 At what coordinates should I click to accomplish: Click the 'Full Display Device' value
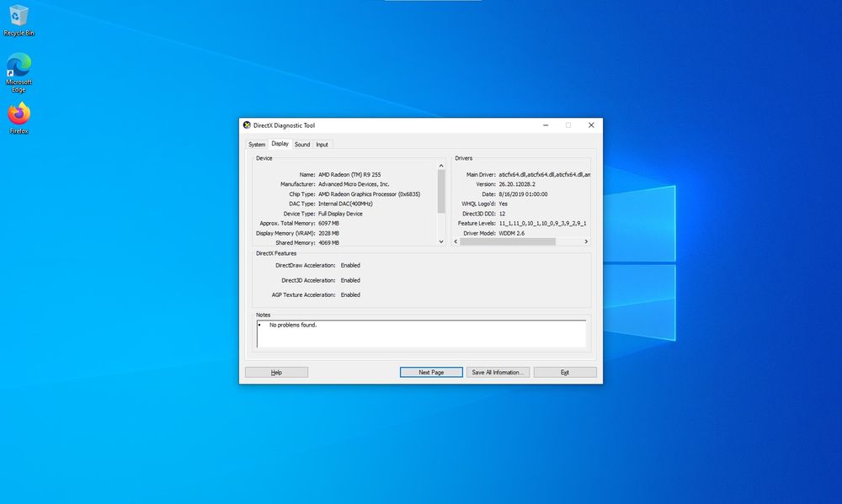(x=340, y=214)
